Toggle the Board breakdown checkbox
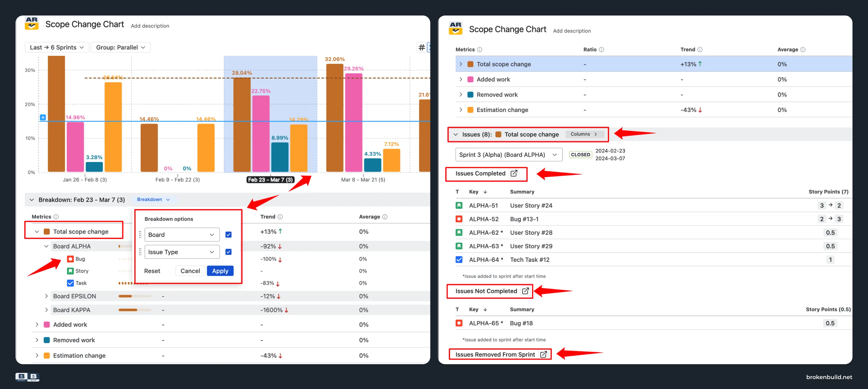The image size is (868, 389). (x=229, y=235)
